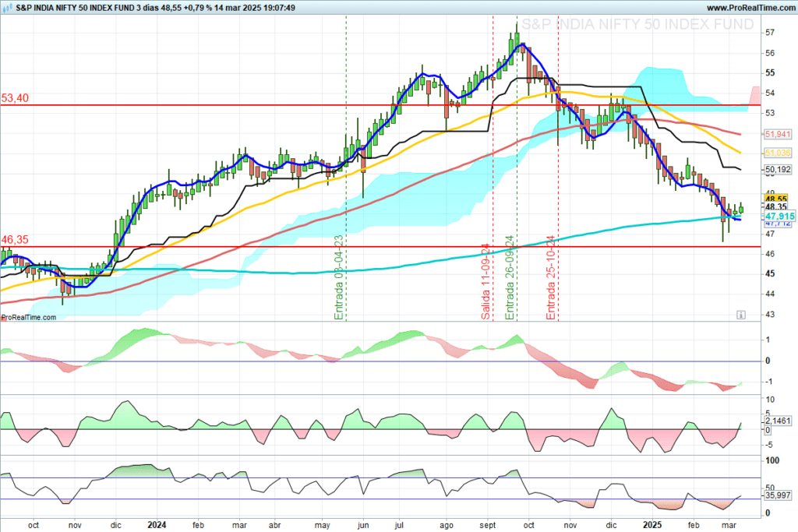Click the '50,192' price tag
The image size is (798, 532).
click(x=778, y=169)
